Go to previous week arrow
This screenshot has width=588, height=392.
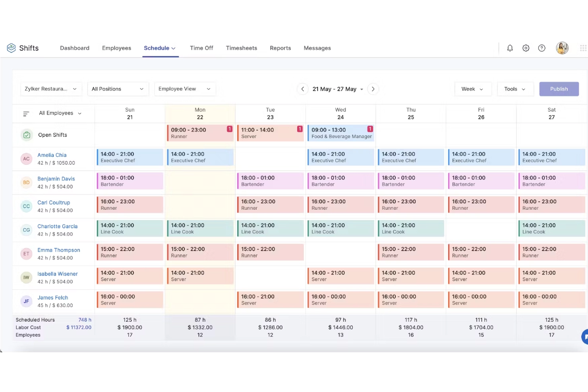(x=303, y=89)
